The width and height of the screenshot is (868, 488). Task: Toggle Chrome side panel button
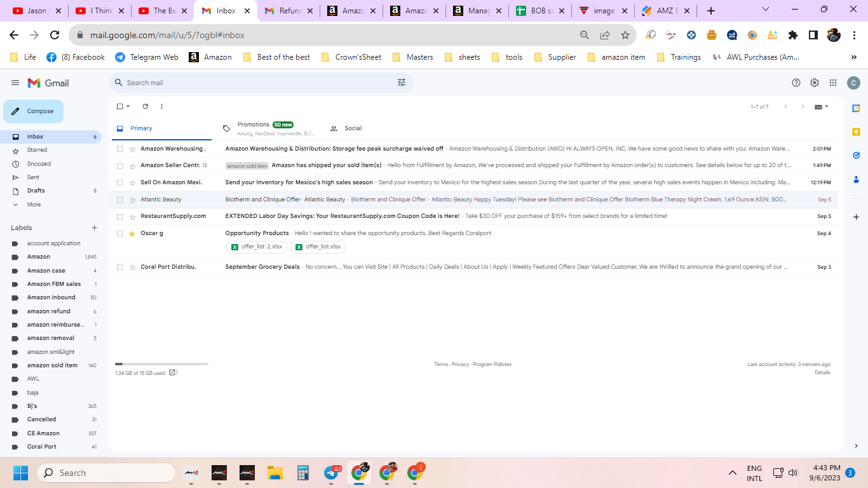coord(813,35)
